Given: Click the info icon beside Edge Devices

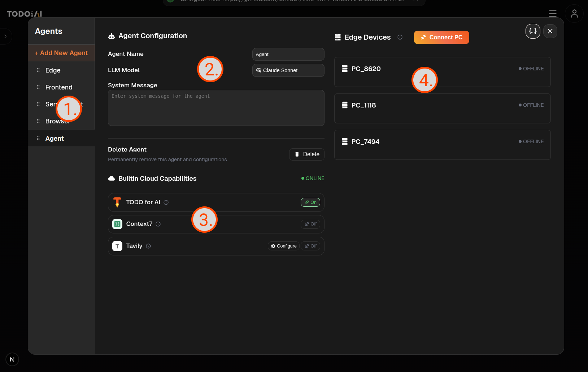Looking at the screenshot, I should [x=400, y=37].
